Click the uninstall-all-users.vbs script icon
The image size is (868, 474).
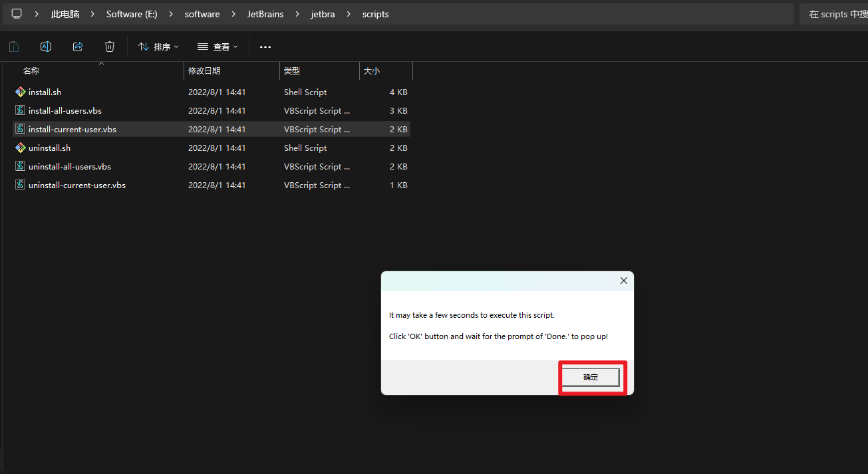tap(20, 167)
